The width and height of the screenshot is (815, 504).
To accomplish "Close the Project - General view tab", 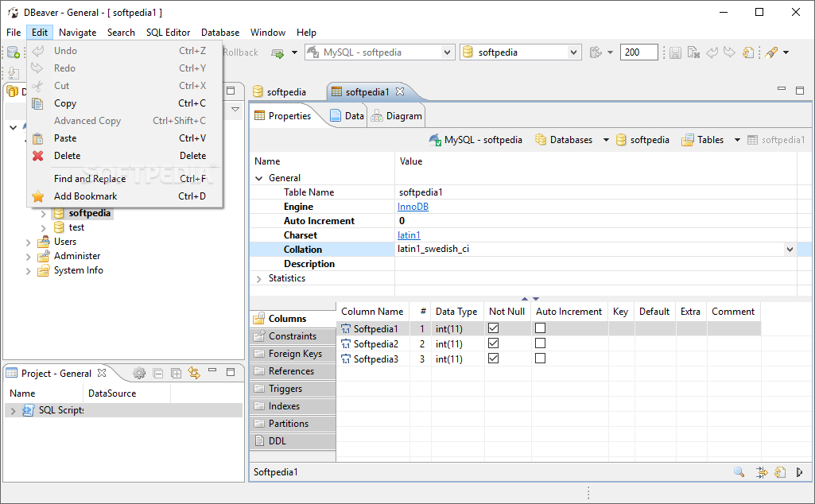I will pyautogui.click(x=102, y=373).
